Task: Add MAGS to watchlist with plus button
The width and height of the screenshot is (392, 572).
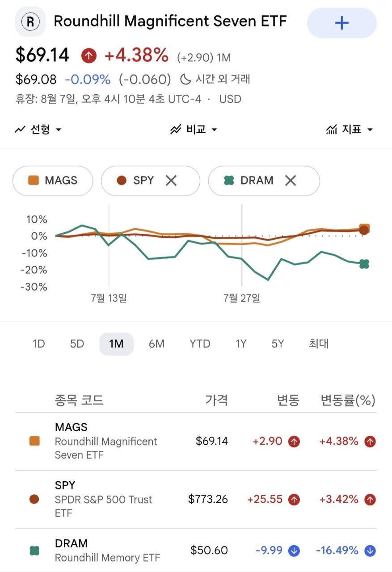Action: (341, 23)
